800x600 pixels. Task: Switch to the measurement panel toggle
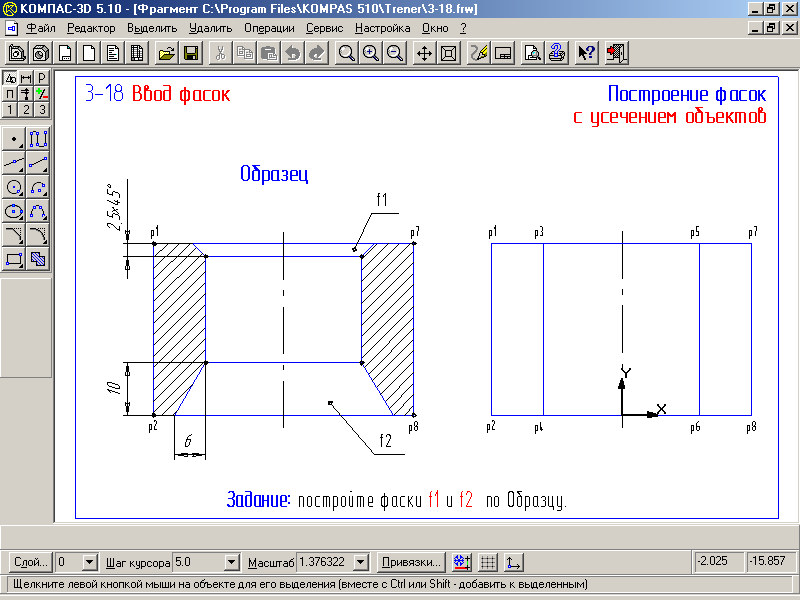(x=26, y=94)
